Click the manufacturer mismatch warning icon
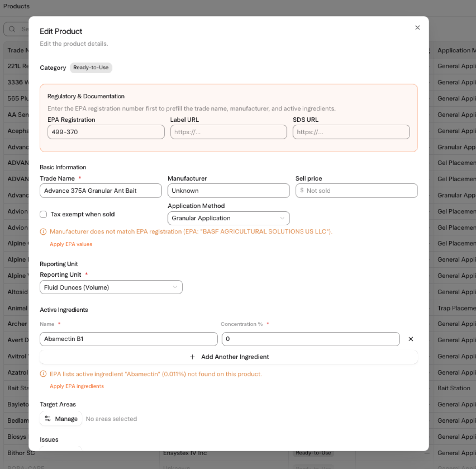 point(43,232)
